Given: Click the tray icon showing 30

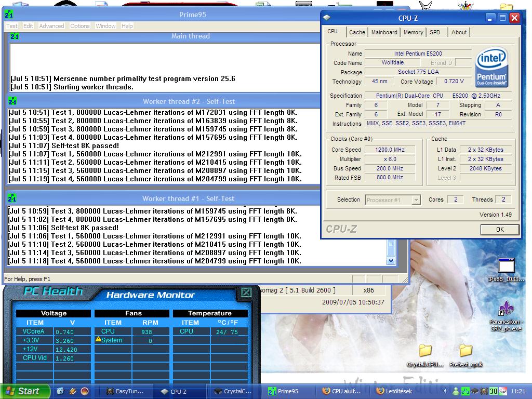Looking at the screenshot, I should coord(494,391).
